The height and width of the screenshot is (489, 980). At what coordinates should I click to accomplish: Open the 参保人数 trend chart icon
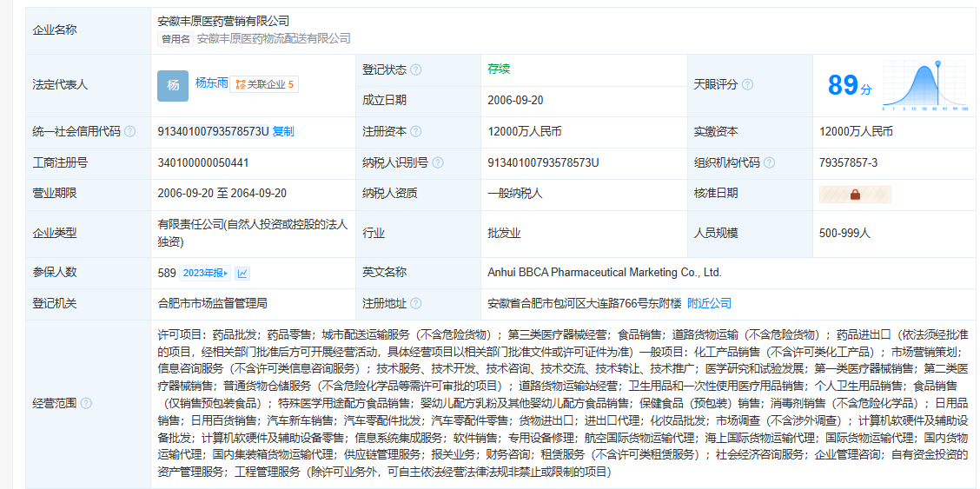(x=242, y=273)
